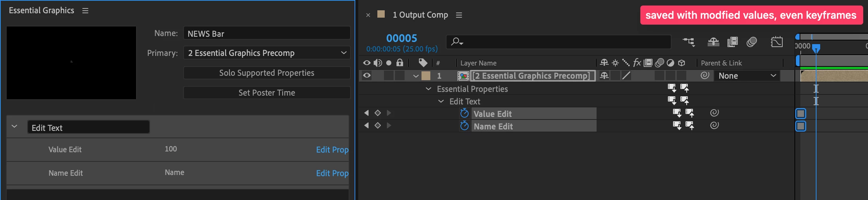
Task: Switch to the 1 Output Comp tab
Action: 420,15
